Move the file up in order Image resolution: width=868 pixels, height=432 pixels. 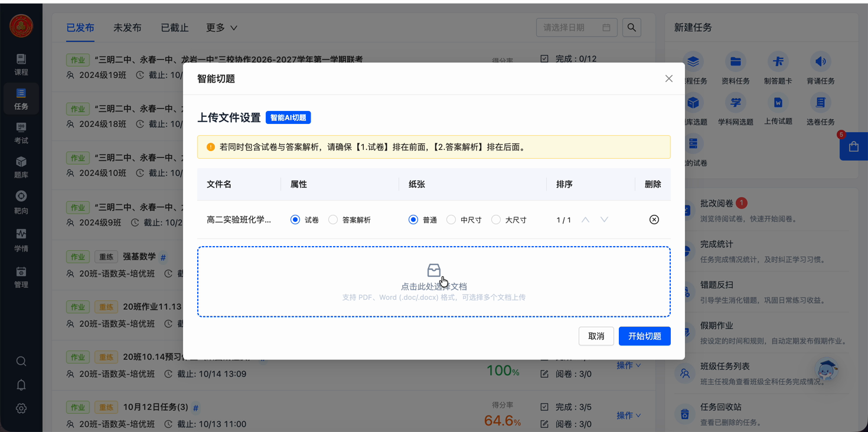point(585,220)
